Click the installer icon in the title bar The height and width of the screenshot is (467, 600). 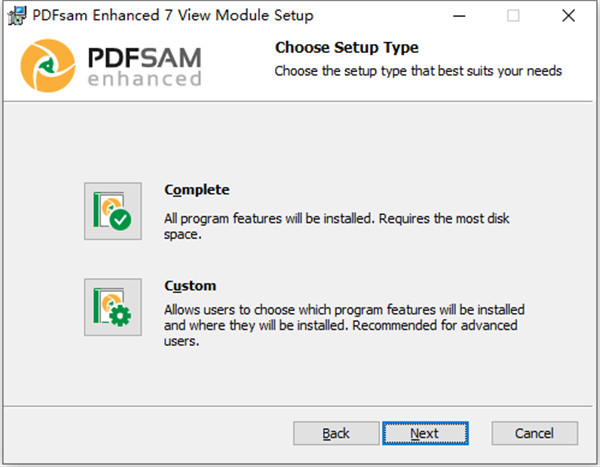pyautogui.click(x=16, y=15)
